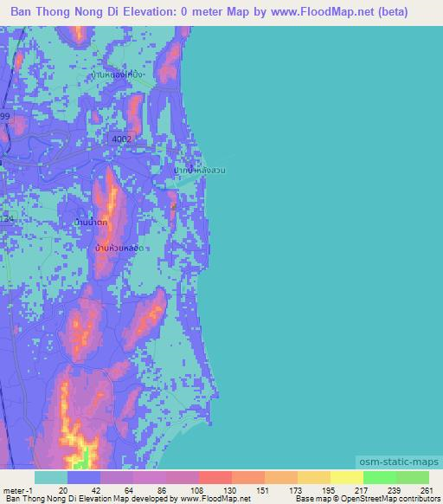
Task: Click the partially visible 99 road shield
Action: point(6,116)
